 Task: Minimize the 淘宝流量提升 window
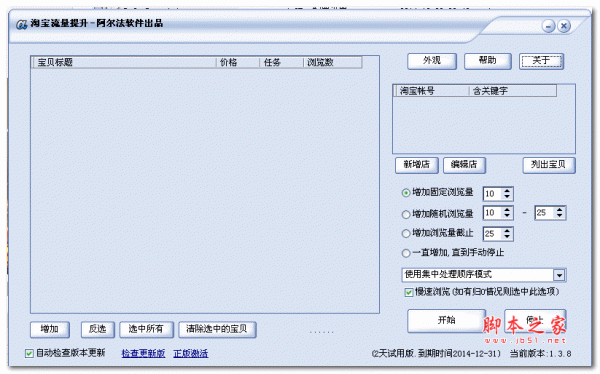[x=548, y=26]
